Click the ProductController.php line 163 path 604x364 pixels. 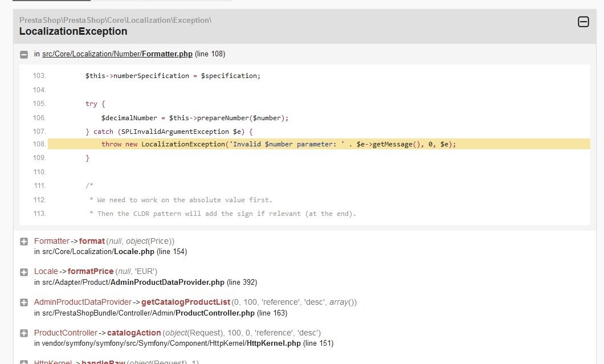pyautogui.click(x=161, y=313)
